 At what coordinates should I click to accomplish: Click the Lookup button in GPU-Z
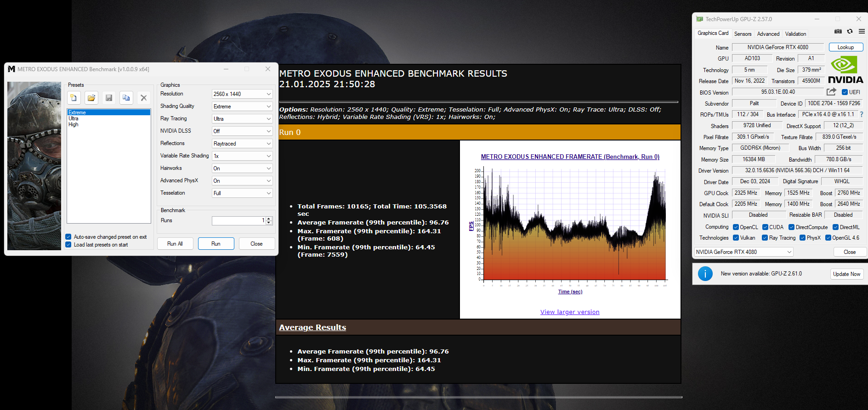coord(845,47)
